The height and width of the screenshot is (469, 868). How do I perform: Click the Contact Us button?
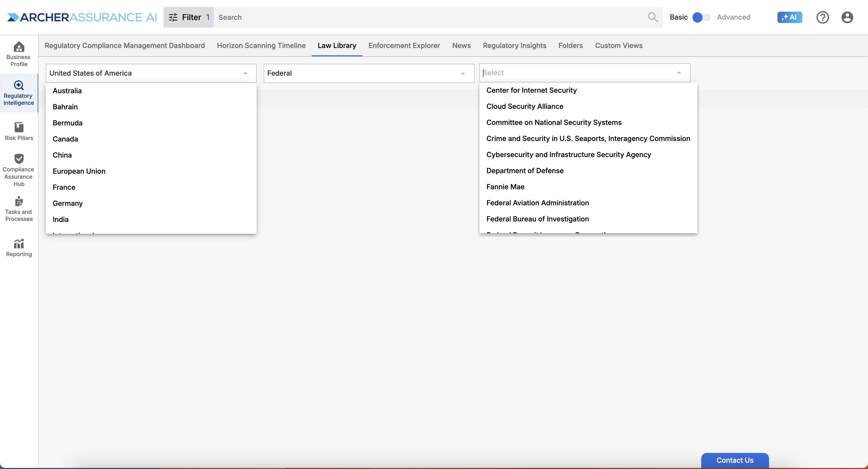tap(735, 460)
